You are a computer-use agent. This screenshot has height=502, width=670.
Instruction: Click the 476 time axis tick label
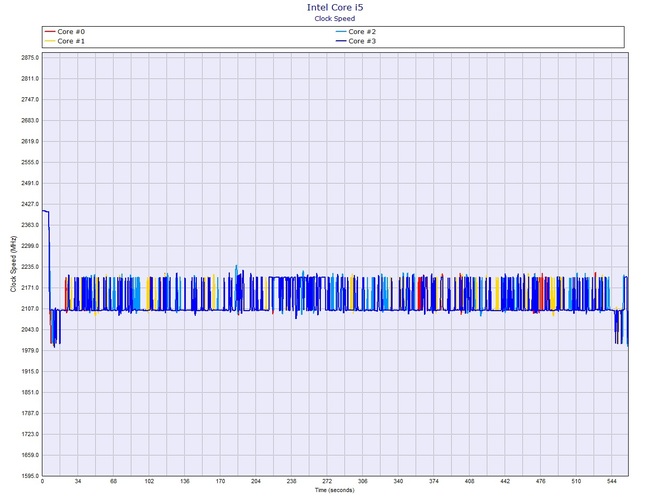pos(541,481)
